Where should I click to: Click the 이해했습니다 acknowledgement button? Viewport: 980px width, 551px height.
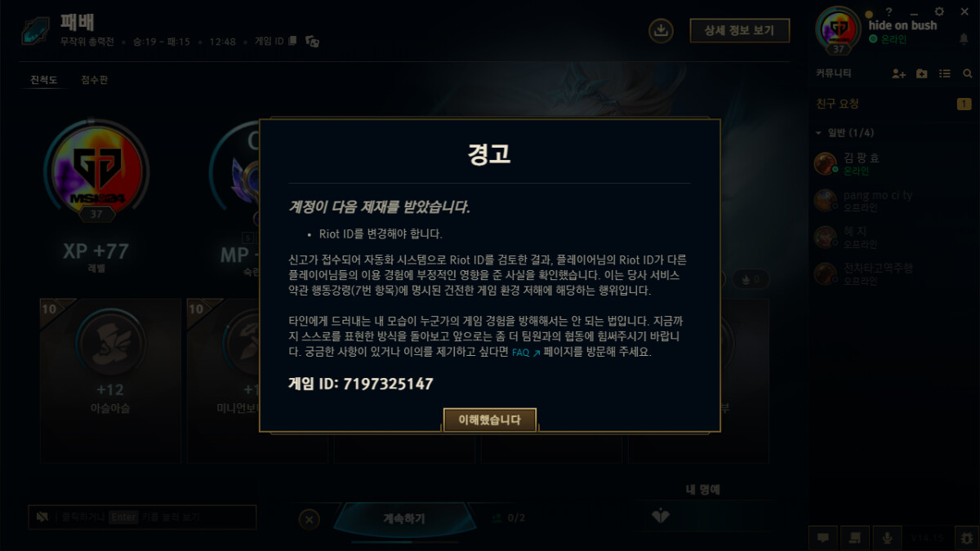pyautogui.click(x=490, y=420)
